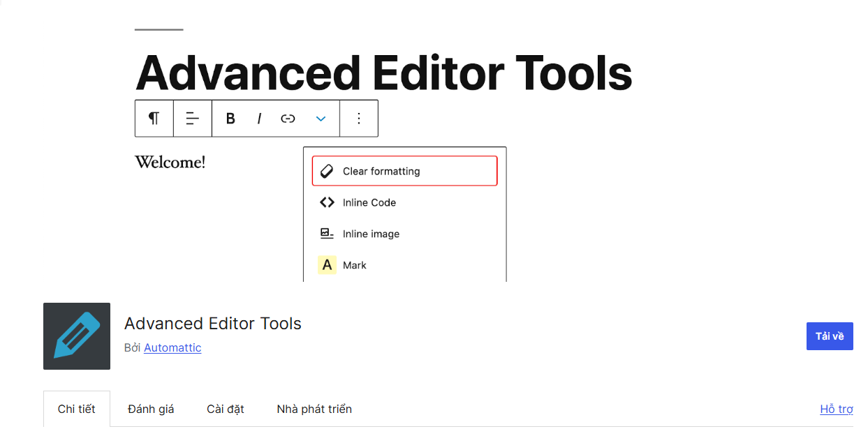The image size is (868, 429).
Task: Toggle bold formatting
Action: 230,118
